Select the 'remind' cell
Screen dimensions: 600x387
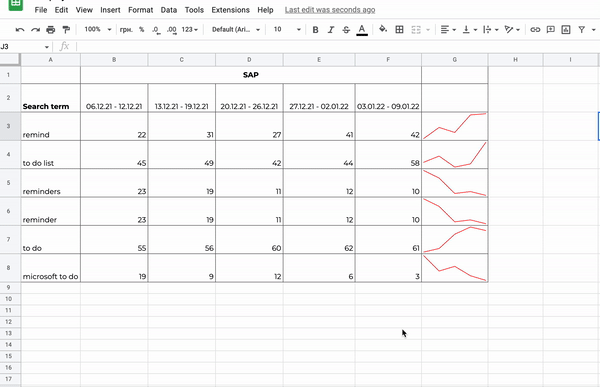(51, 126)
